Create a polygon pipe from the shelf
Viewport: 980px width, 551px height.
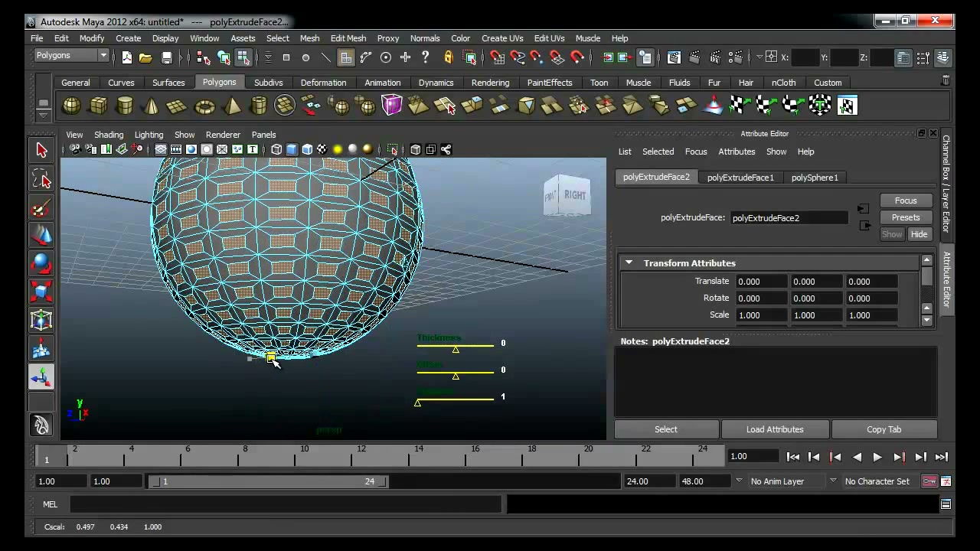pyautogui.click(x=258, y=106)
